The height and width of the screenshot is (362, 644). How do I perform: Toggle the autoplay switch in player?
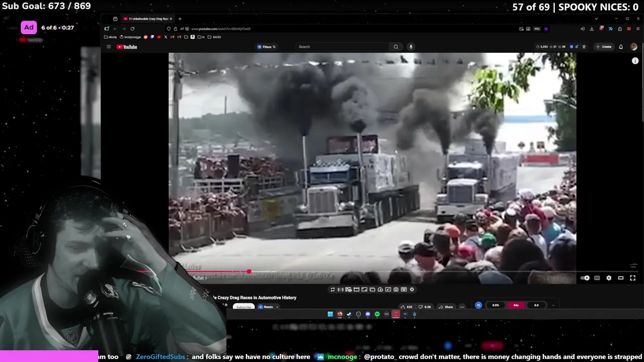[x=586, y=278]
